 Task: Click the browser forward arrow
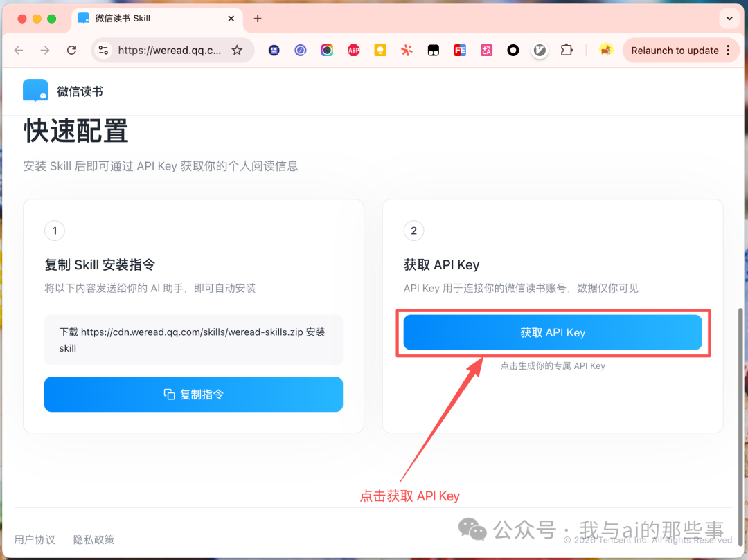(45, 50)
